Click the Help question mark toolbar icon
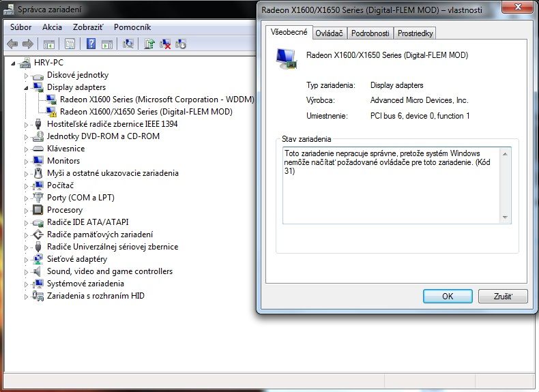This screenshot has height=392, width=539. (91, 44)
